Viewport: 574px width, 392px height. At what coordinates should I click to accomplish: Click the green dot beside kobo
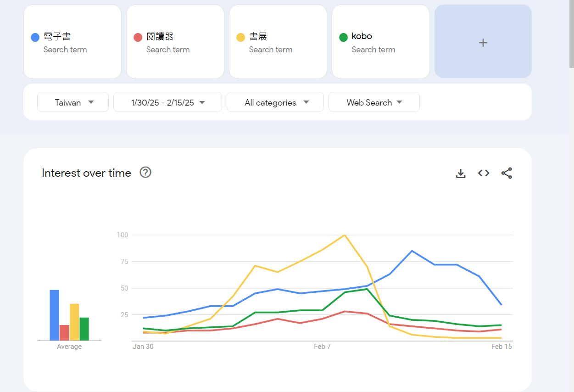pyautogui.click(x=343, y=37)
